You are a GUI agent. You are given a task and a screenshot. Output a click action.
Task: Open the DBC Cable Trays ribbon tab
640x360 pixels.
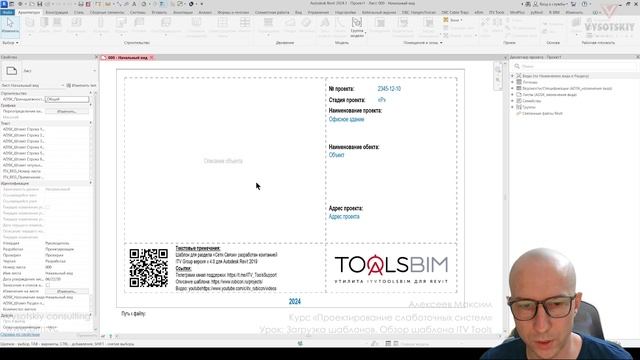coord(455,13)
